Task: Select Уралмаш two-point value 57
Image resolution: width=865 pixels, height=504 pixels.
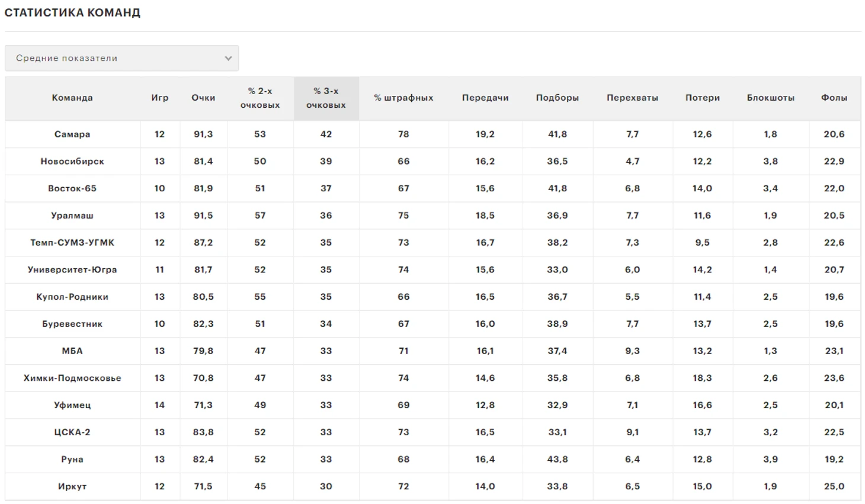Action: tap(260, 216)
